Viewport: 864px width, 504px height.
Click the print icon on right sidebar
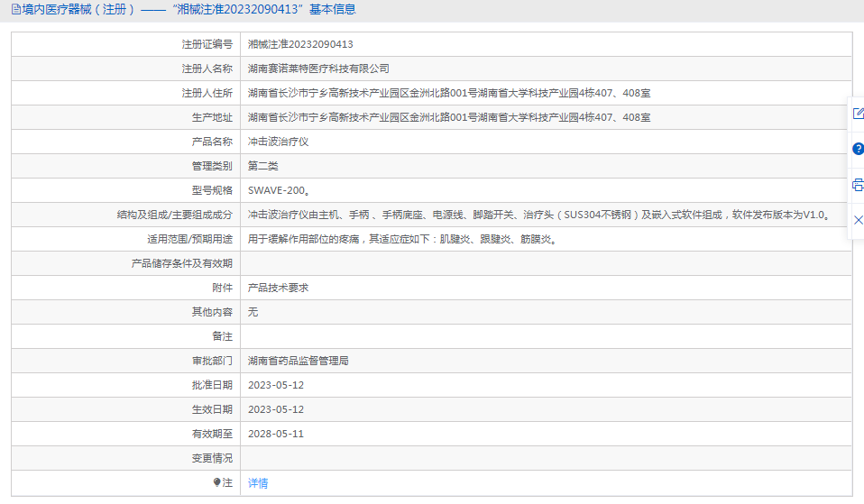tap(858, 185)
